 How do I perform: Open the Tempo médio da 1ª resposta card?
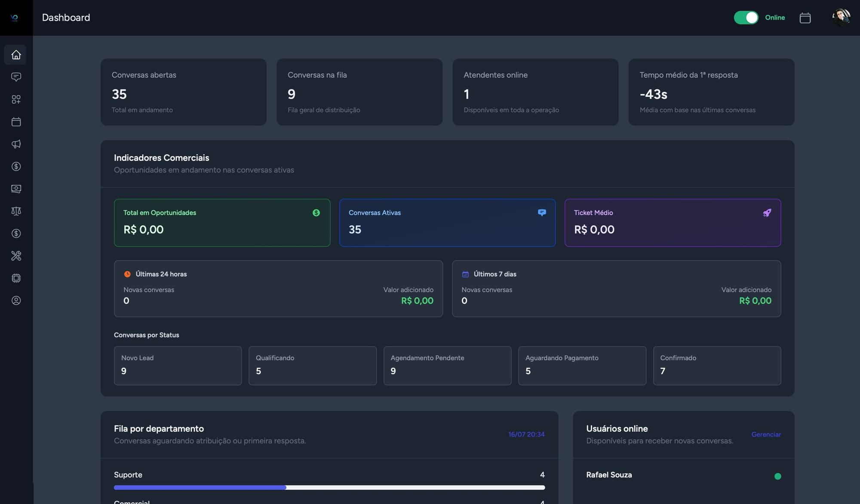pos(711,92)
